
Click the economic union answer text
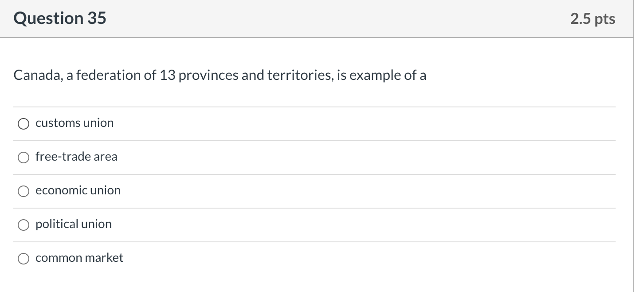pyautogui.click(x=78, y=191)
